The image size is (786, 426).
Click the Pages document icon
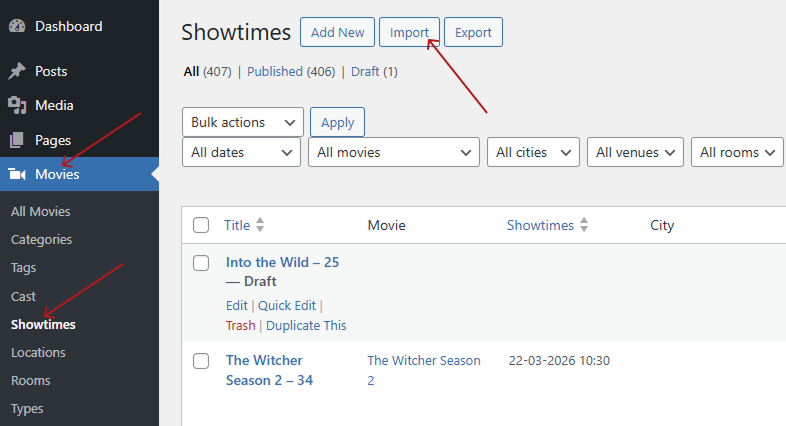pos(17,140)
